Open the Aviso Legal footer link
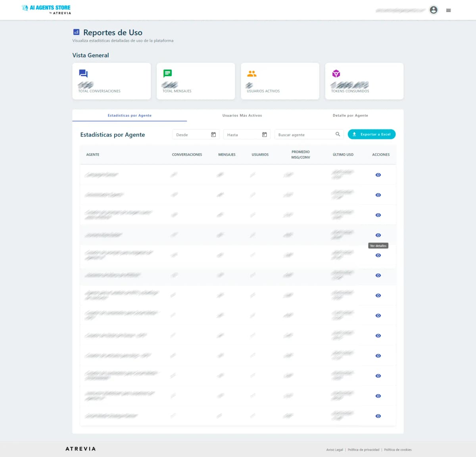The image size is (476, 457). click(x=334, y=450)
